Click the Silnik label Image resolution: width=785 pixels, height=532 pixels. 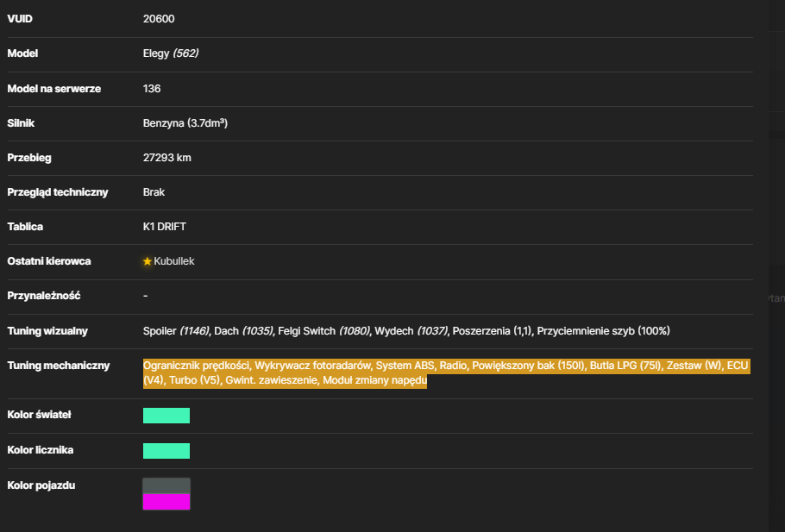click(x=21, y=123)
